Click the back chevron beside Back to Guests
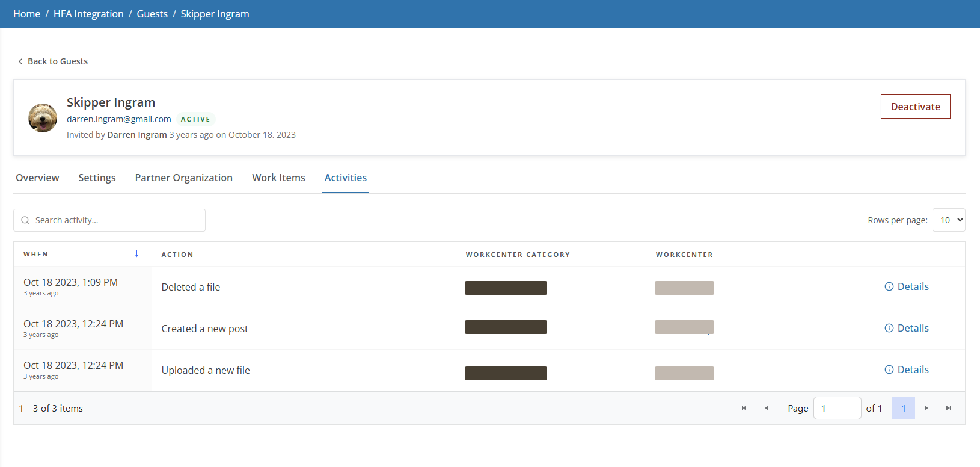 (20, 61)
